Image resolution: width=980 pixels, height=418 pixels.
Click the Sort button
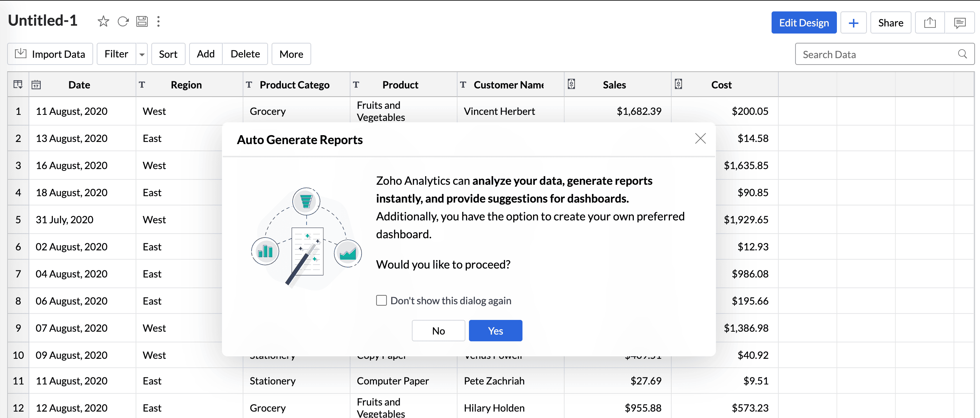[x=168, y=54]
